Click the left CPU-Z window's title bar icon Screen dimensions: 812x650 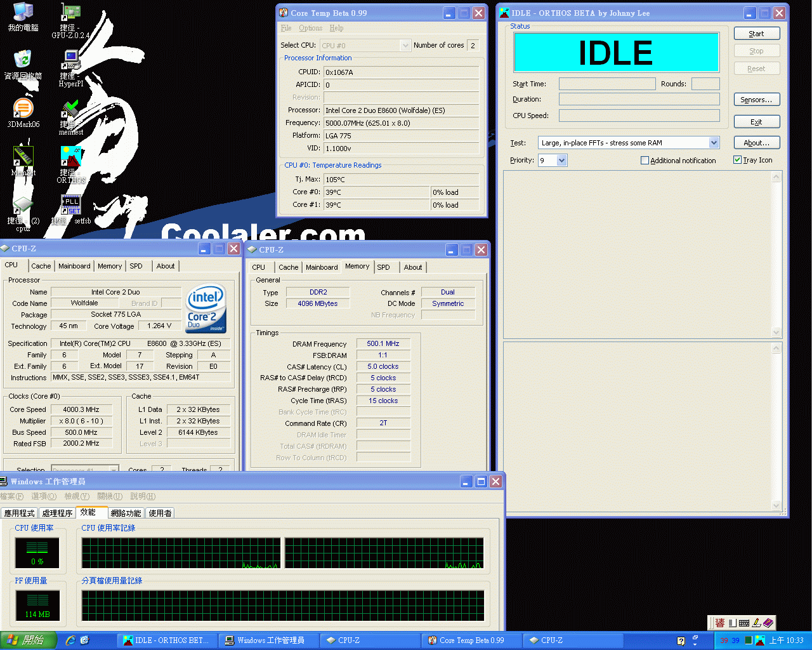5,248
